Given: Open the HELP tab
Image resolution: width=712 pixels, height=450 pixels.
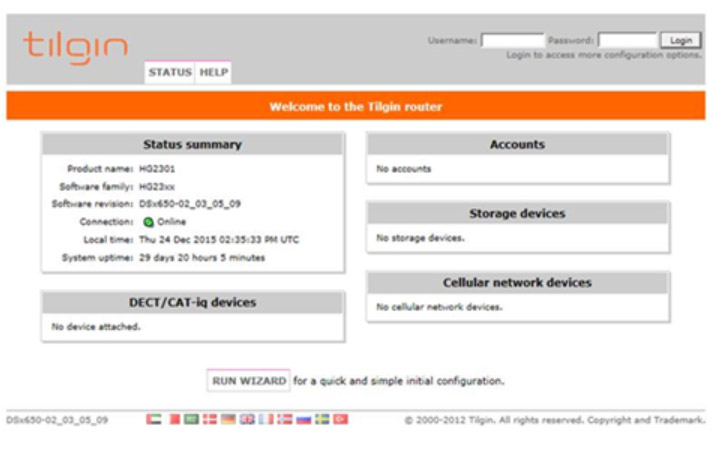Looking at the screenshot, I should coord(213,72).
